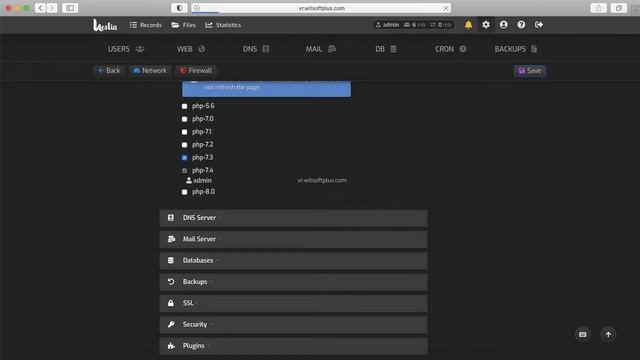Click Safari forward navigation arrow

[52, 8]
